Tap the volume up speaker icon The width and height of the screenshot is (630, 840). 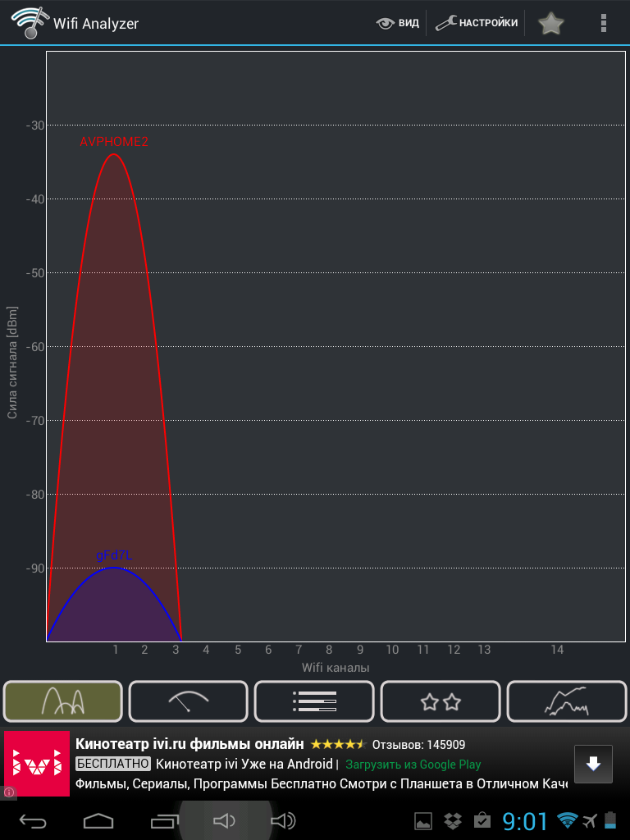(282, 820)
